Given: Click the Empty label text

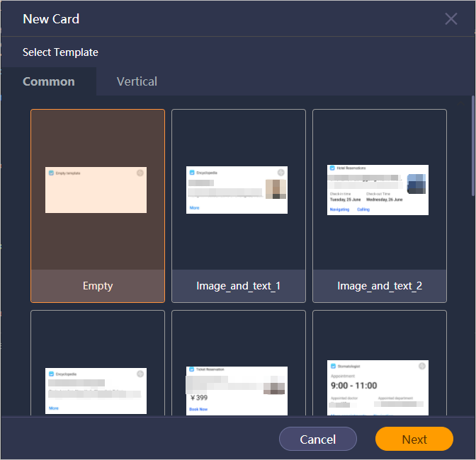Looking at the screenshot, I should point(98,286).
